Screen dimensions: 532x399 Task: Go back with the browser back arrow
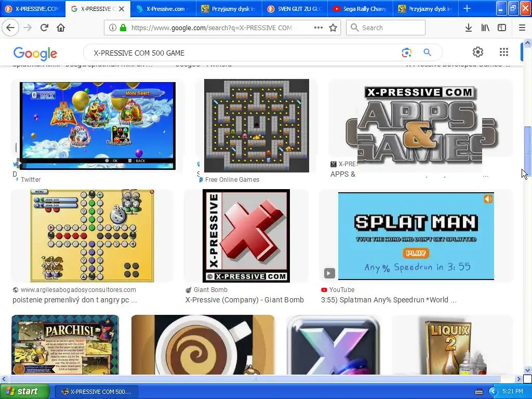pyautogui.click(x=10, y=28)
